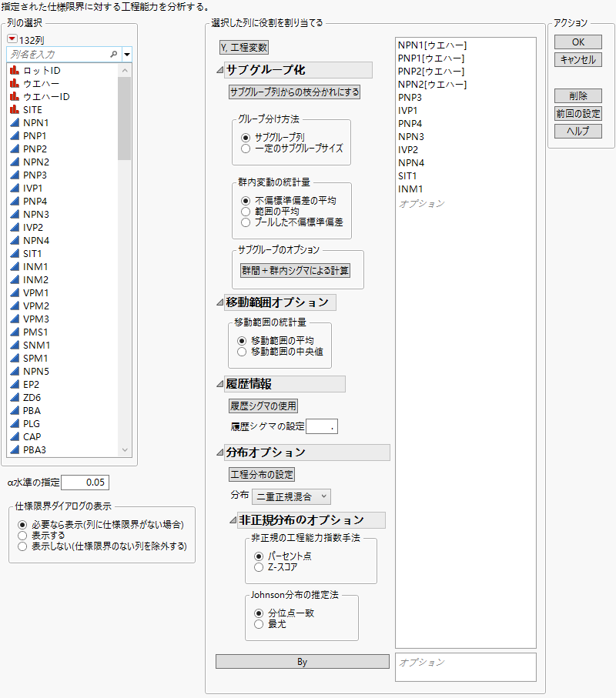Collapse the サブグループ化 section
The height and width of the screenshot is (698, 616).
coord(219,70)
